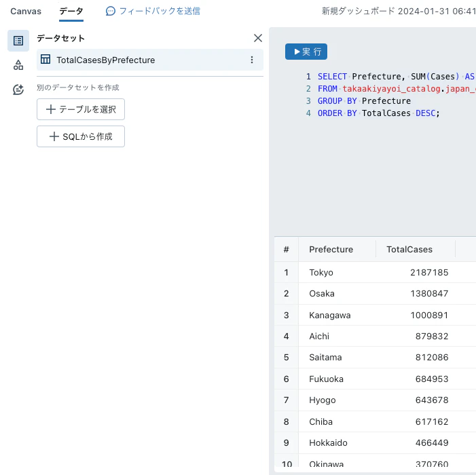Click the feedback speech bubble icon
Screen dimensions: 476x475
point(111,12)
